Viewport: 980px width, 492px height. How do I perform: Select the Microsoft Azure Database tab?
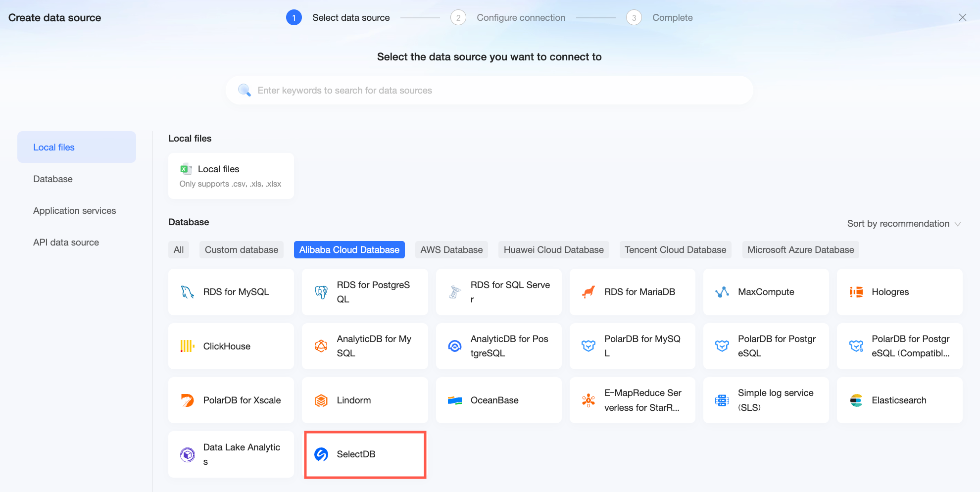pyautogui.click(x=801, y=250)
